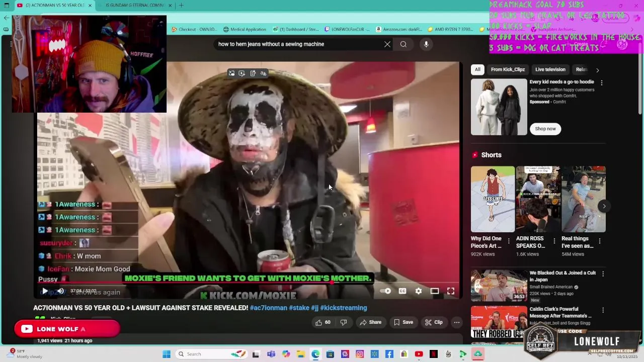Screen dimensions: 644x362
Task: Open options menu for hoodie ad
Action: tap(601, 82)
